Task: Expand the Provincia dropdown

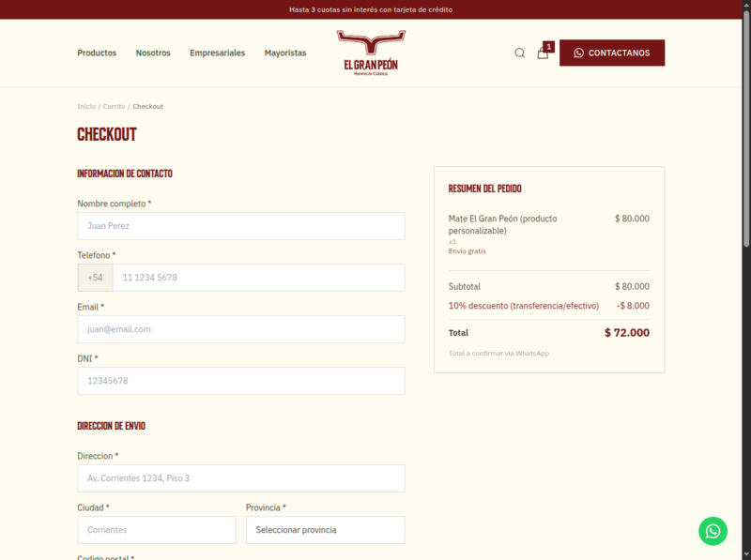Action: [x=325, y=530]
